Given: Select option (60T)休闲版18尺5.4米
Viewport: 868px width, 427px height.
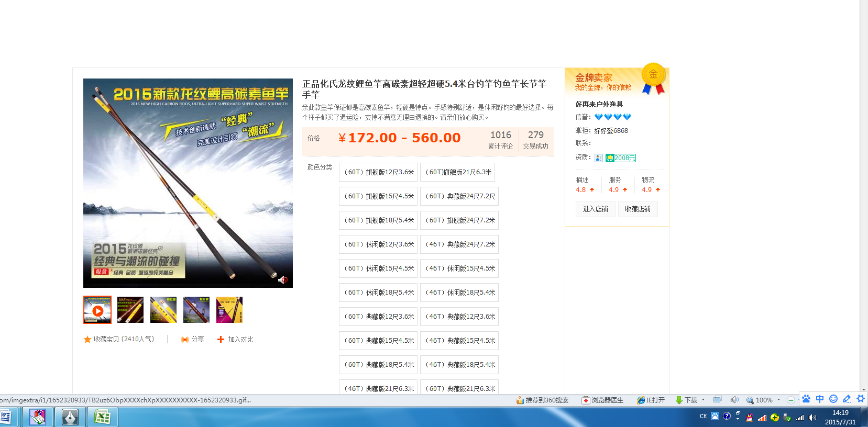Looking at the screenshot, I should (x=378, y=293).
